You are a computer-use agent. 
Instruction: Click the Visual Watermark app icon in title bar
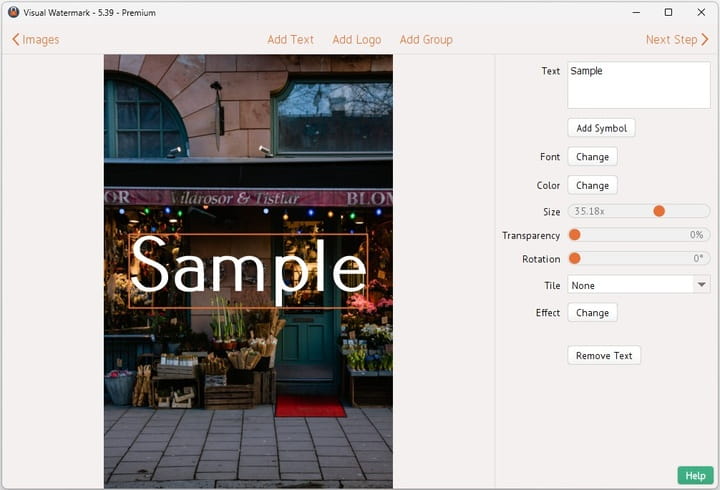[13, 13]
